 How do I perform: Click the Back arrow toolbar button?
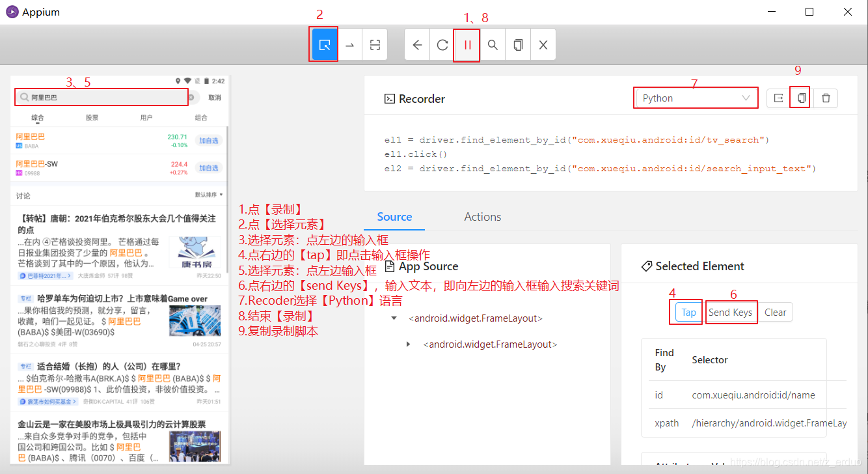417,45
